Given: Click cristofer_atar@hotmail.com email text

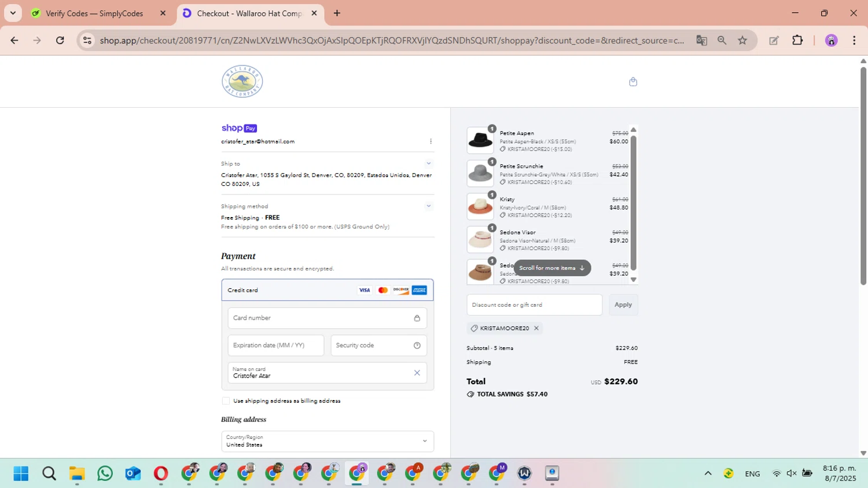Looking at the screenshot, I should click(258, 141).
